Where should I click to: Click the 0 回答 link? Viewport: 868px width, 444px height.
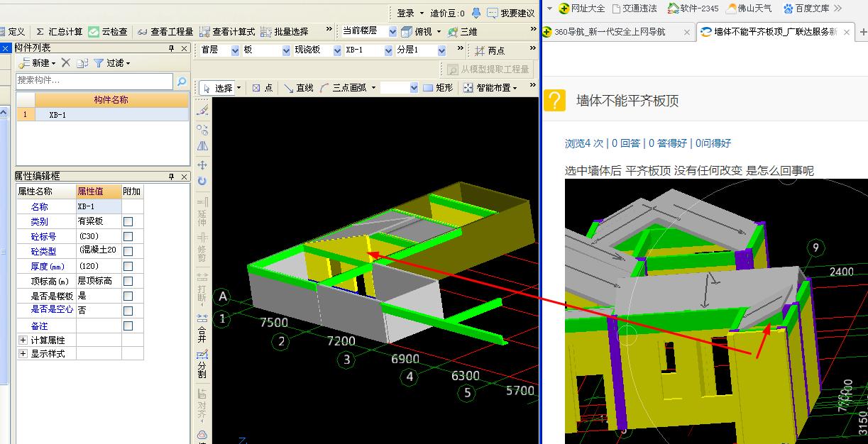click(626, 143)
